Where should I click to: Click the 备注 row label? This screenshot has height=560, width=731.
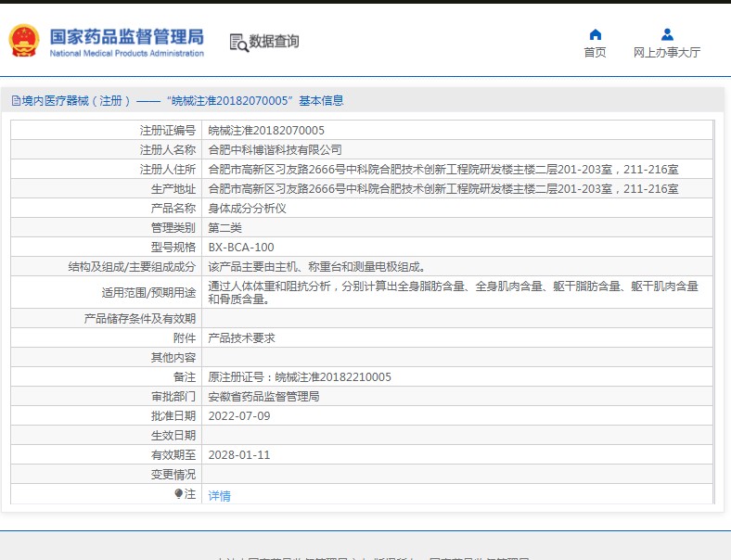coord(185,377)
